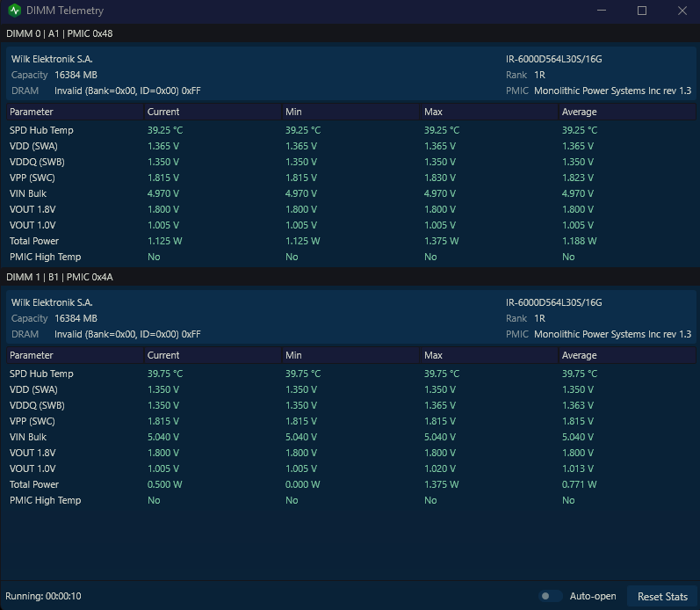The height and width of the screenshot is (610, 700).
Task: Click DIMM 1 Average column header
Action: 627,355
